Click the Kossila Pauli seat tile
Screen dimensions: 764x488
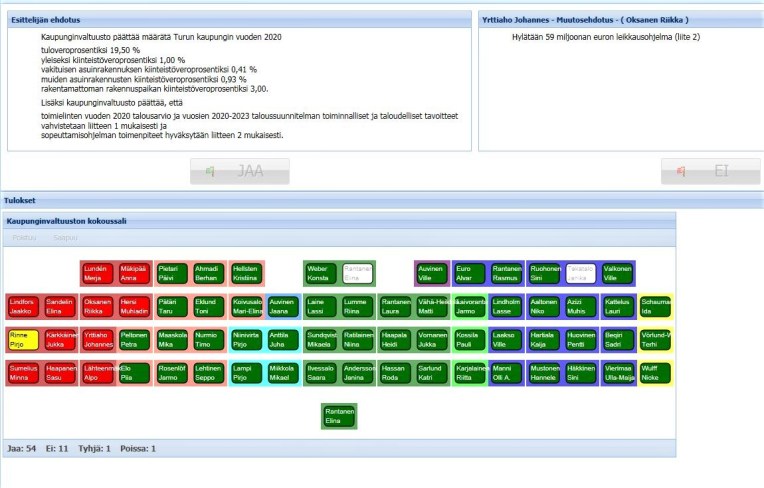(468, 340)
